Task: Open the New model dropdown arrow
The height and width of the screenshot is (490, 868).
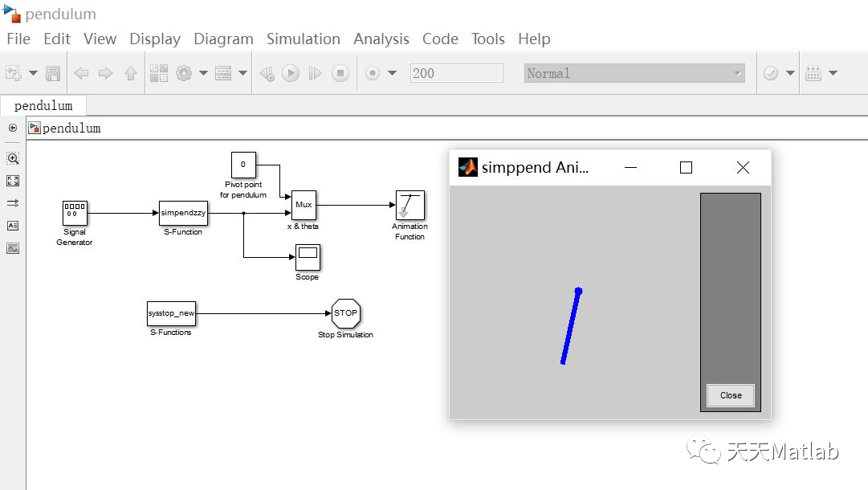Action: pos(33,73)
